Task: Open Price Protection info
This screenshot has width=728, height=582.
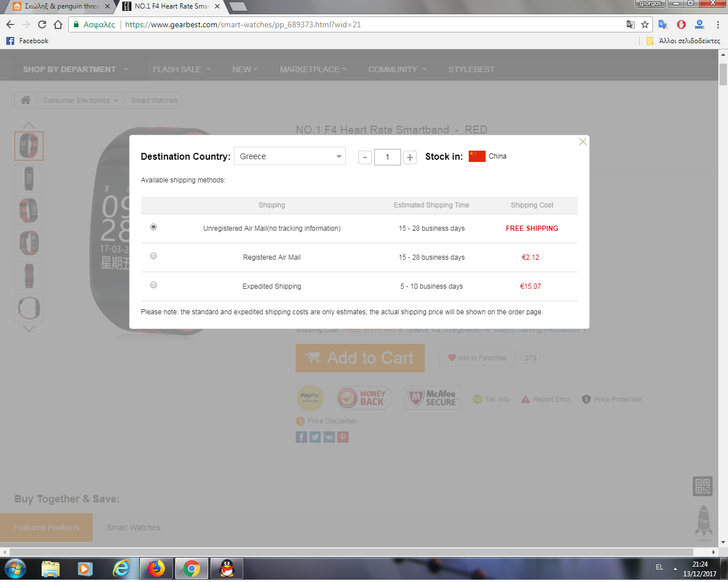Action: coord(612,400)
